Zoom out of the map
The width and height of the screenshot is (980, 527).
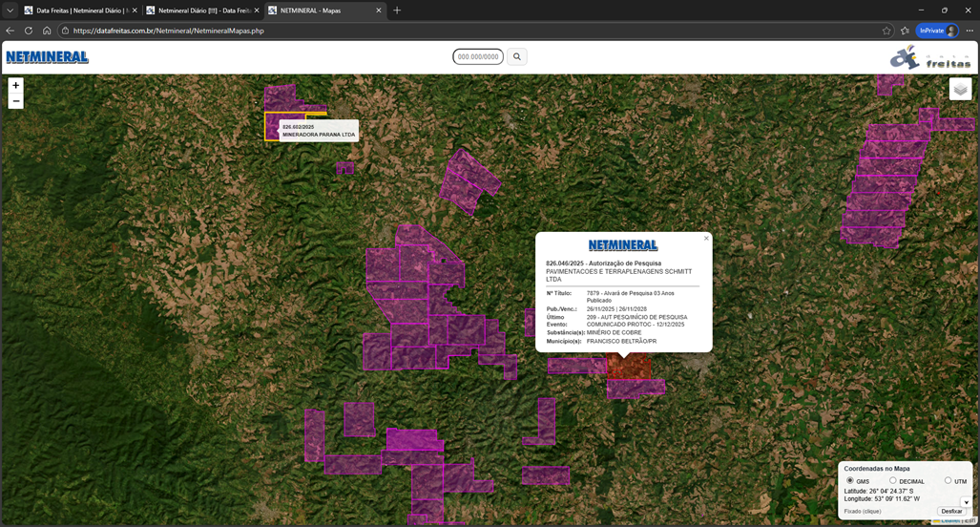[x=15, y=101]
